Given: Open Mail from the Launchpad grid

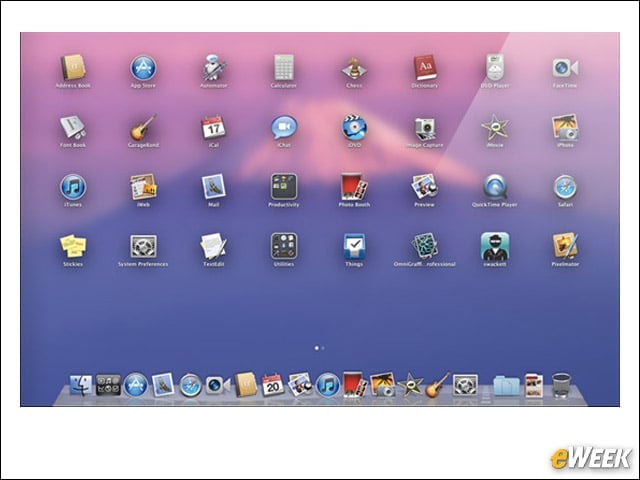Looking at the screenshot, I should [214, 187].
